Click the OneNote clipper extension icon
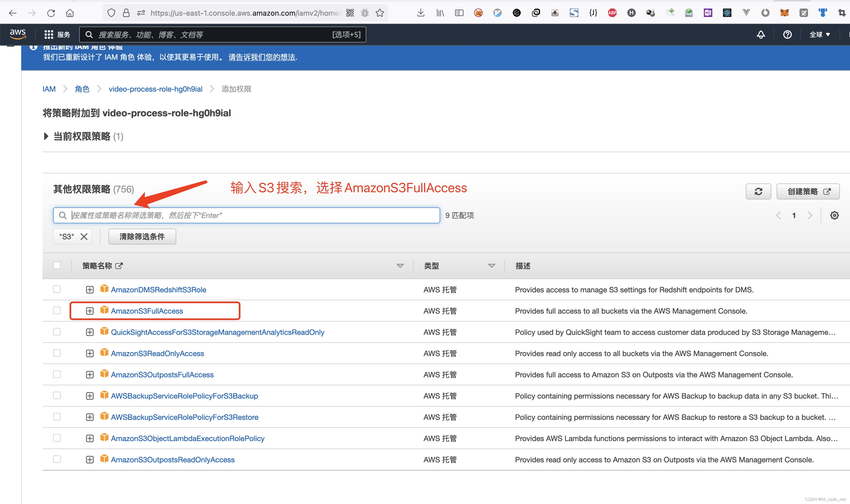Screen dimensions: 850x504 [708, 13]
